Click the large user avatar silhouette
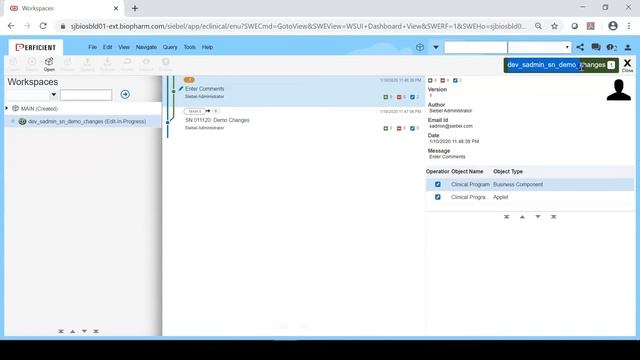Screen dimensions: 640x360 pyautogui.click(x=618, y=90)
